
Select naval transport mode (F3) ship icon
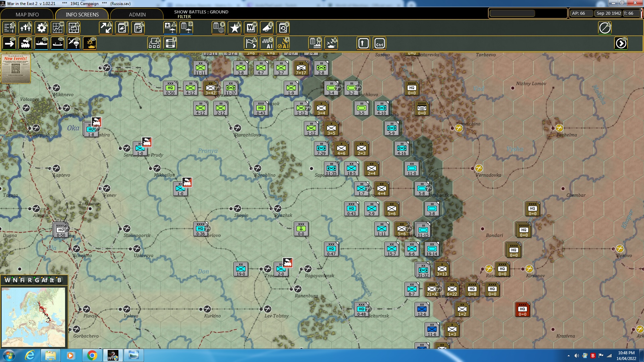[x=41, y=43]
